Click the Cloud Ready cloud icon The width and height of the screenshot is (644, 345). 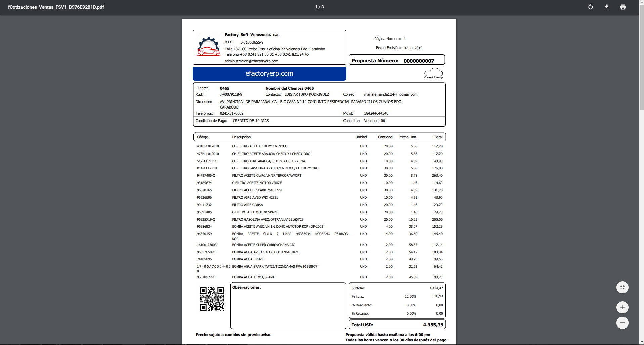pos(433,73)
